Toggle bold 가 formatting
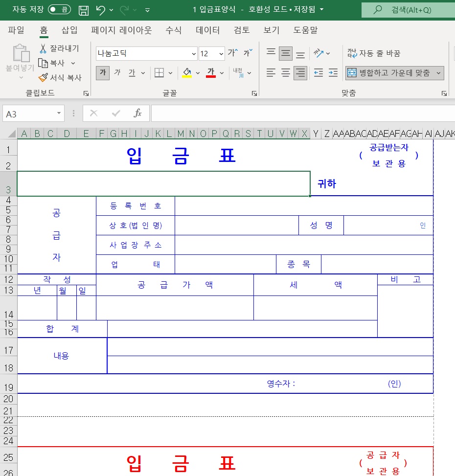Screen dimensions: 455x476 pyautogui.click(x=103, y=73)
